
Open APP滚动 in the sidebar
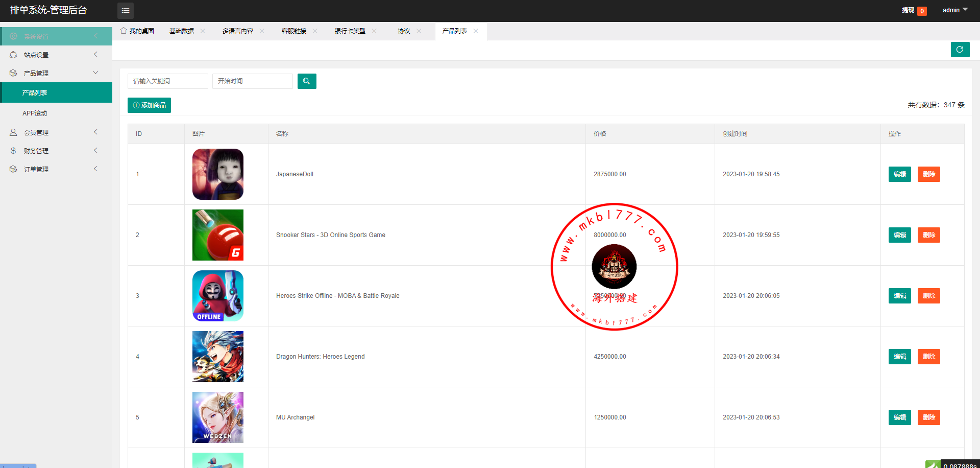coord(56,113)
